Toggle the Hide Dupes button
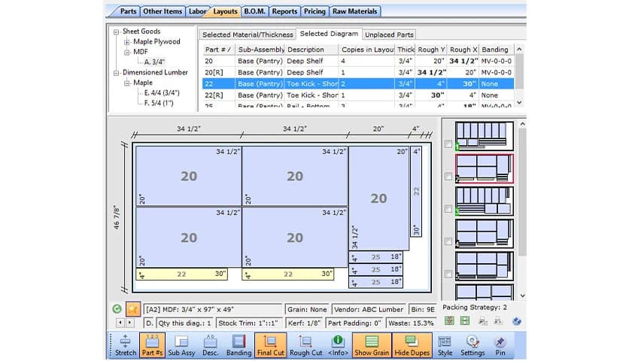Viewport: 629px width, 364px height. point(412,345)
